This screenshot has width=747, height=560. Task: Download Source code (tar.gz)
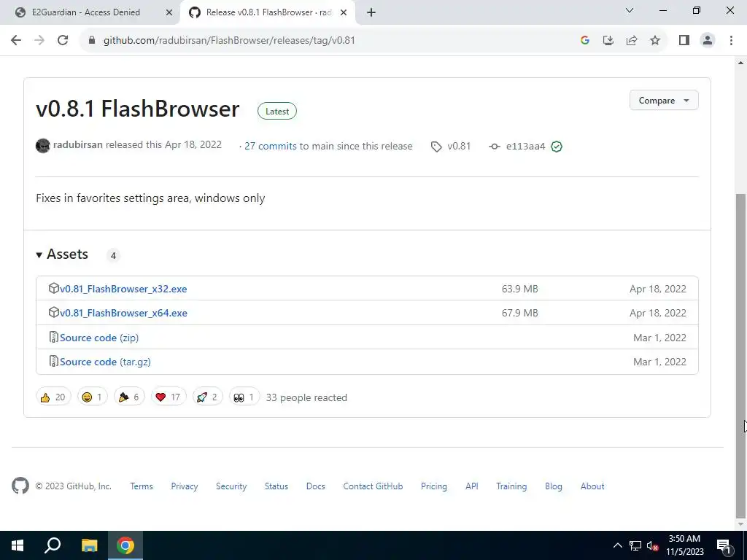pyautogui.click(x=105, y=362)
